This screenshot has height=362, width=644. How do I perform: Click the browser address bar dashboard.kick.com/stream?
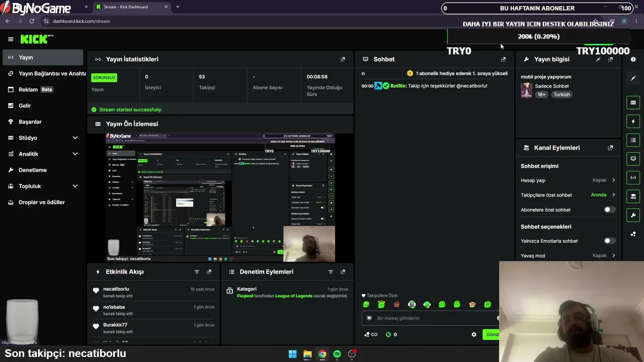pos(81,21)
